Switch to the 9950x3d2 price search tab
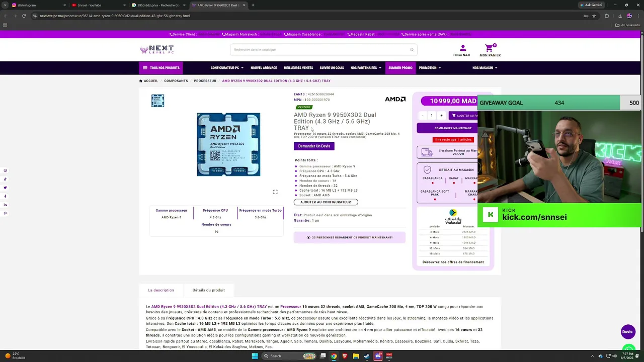Screen dimensions: 644x362 (x=158, y=5)
